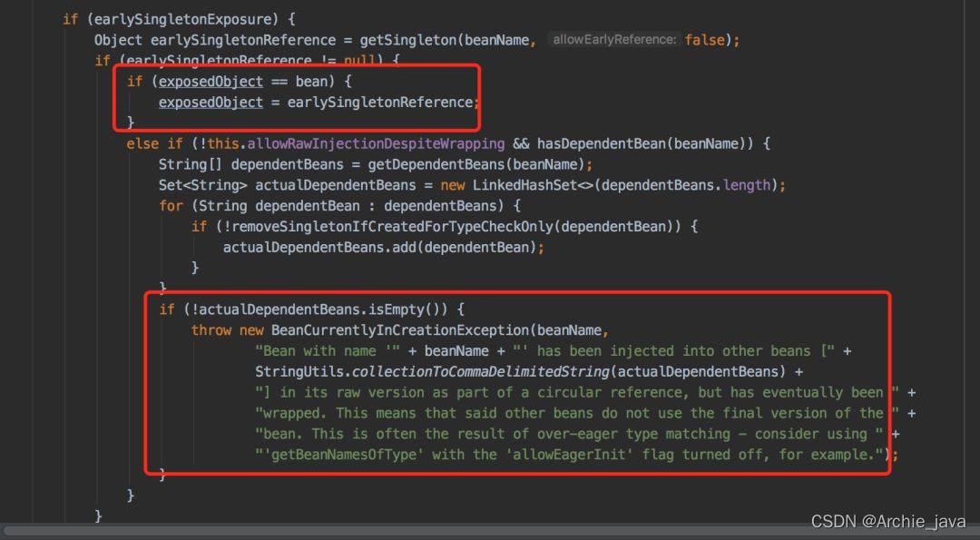Click 'BeanCurrentlyInCreationException' class name
This screenshot has width=980, height=540.
pyautogui.click(x=400, y=330)
